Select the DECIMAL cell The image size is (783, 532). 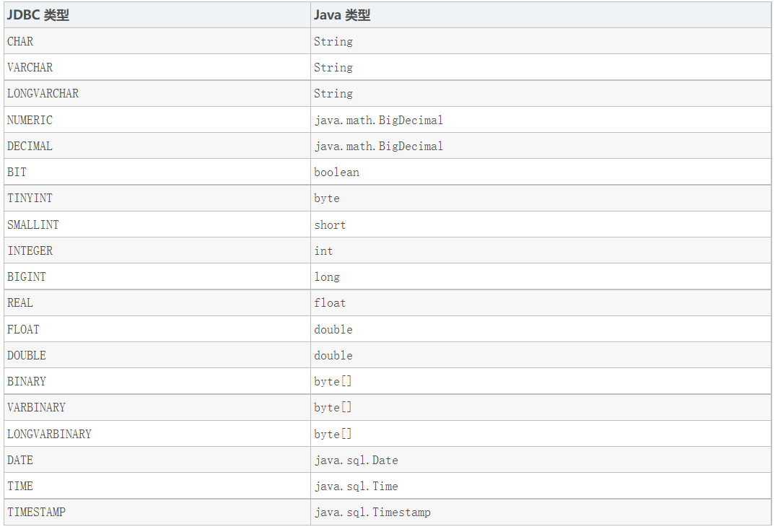click(157, 146)
